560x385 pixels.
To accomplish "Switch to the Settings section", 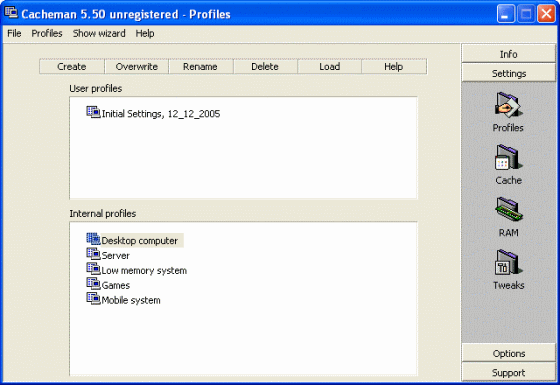I will 509,73.
